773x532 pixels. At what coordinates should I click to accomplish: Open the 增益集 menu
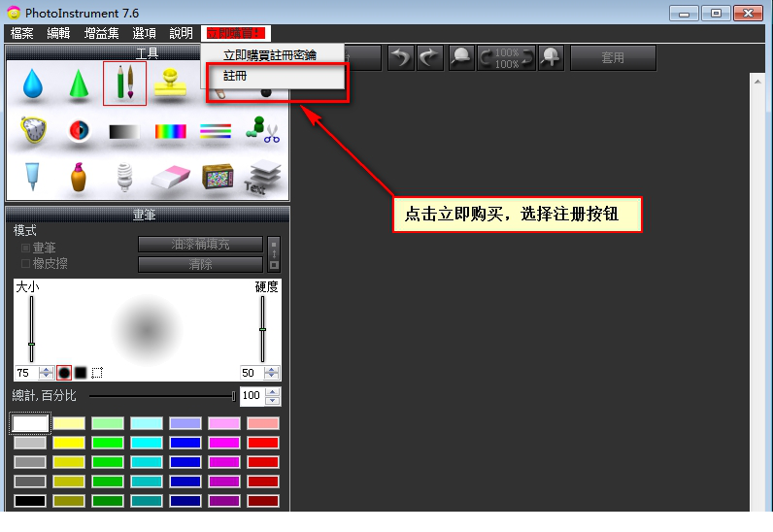click(x=102, y=33)
